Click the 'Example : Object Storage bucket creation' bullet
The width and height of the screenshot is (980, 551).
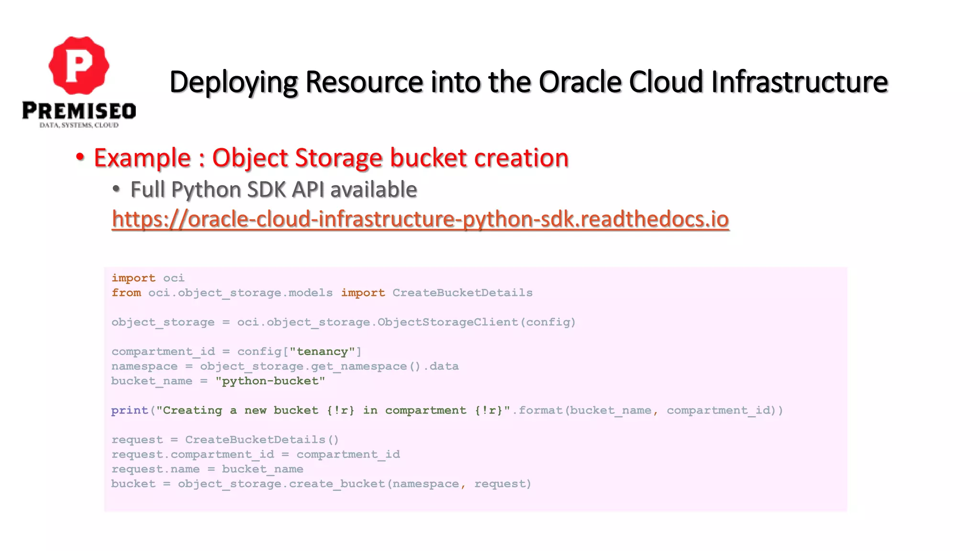(331, 158)
